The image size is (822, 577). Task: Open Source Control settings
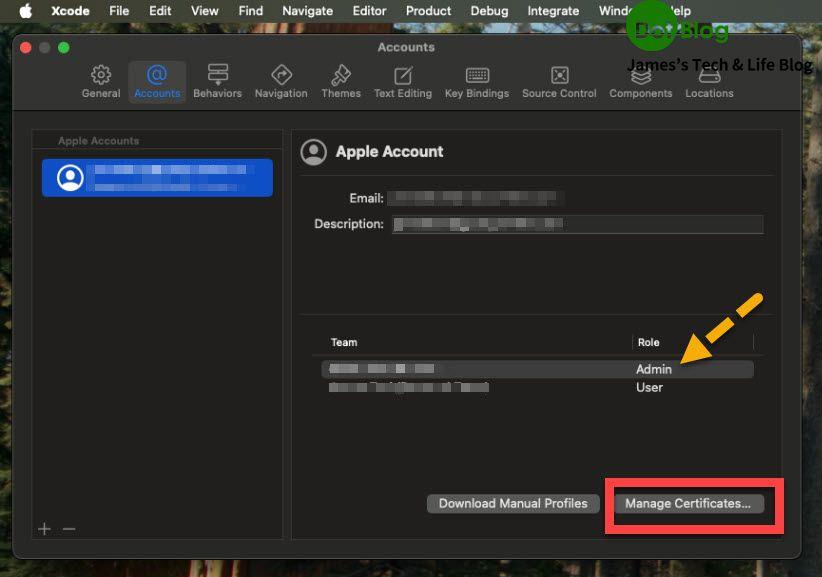(x=559, y=81)
